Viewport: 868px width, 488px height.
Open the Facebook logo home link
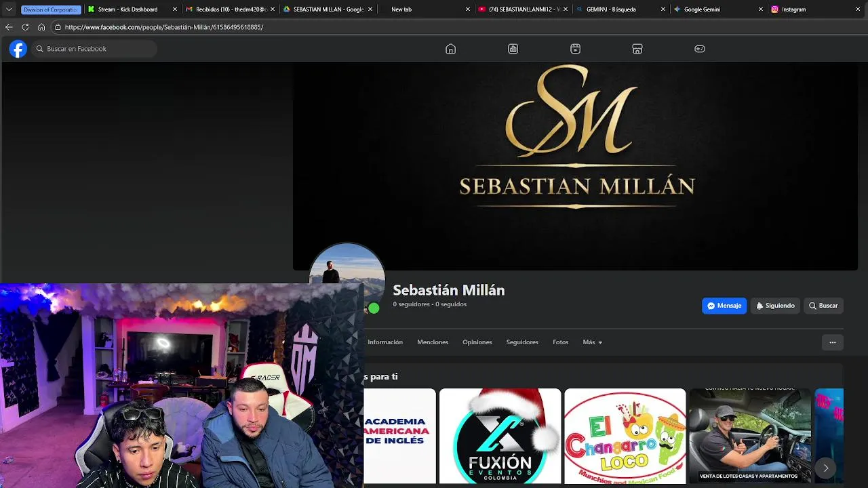[18, 49]
